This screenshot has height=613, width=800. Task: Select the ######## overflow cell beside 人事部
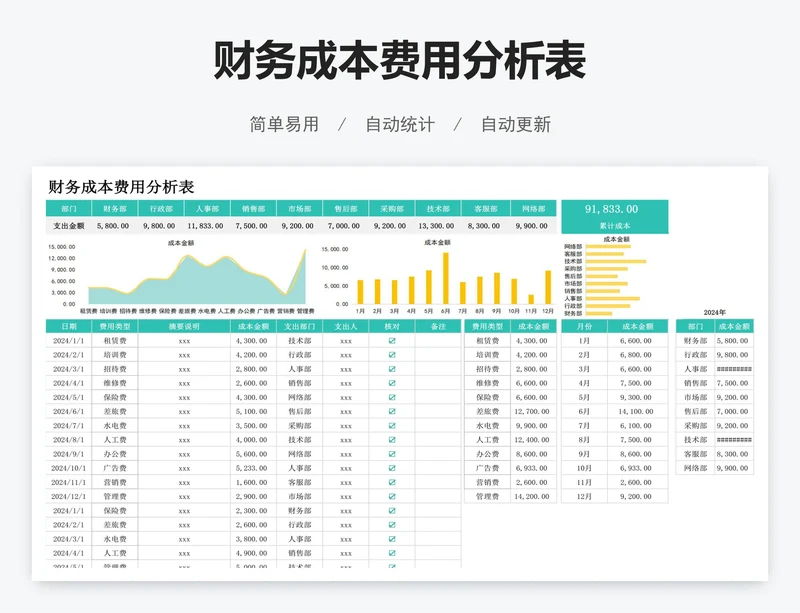click(734, 369)
